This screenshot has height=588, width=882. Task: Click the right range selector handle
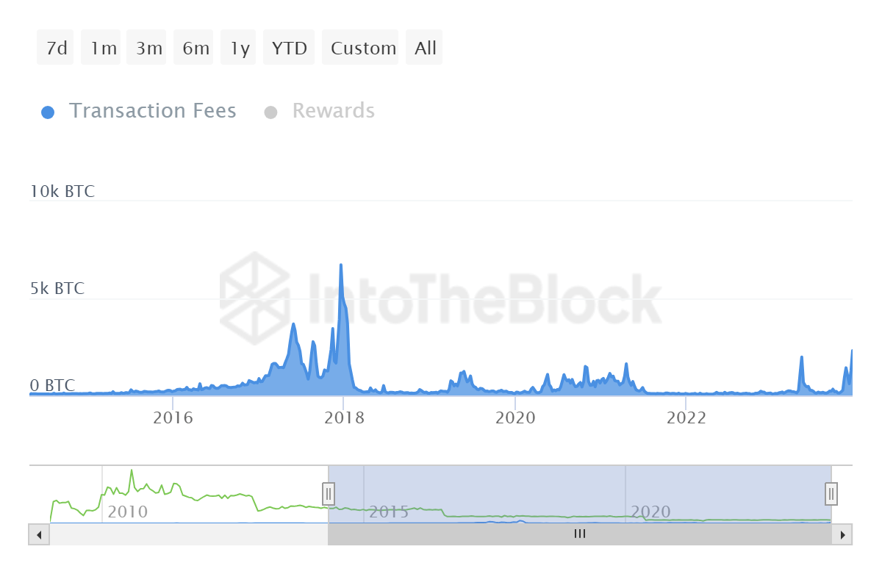(x=831, y=495)
